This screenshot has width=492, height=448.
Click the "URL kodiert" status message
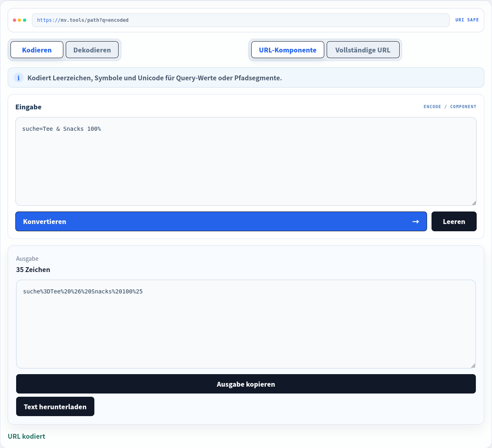point(27,436)
